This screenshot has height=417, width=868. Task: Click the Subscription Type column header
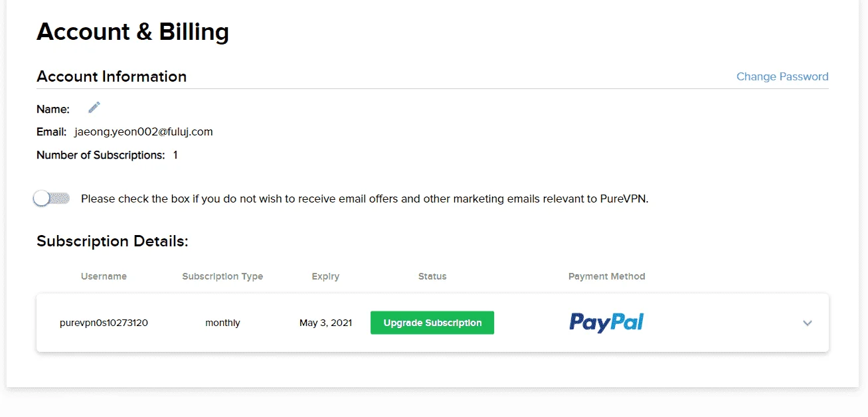tap(222, 276)
